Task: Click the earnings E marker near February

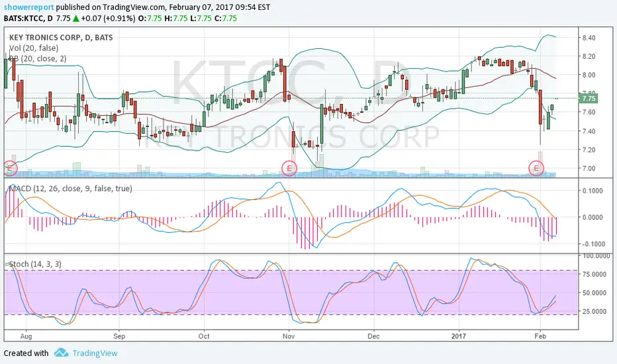Action: pos(536,168)
